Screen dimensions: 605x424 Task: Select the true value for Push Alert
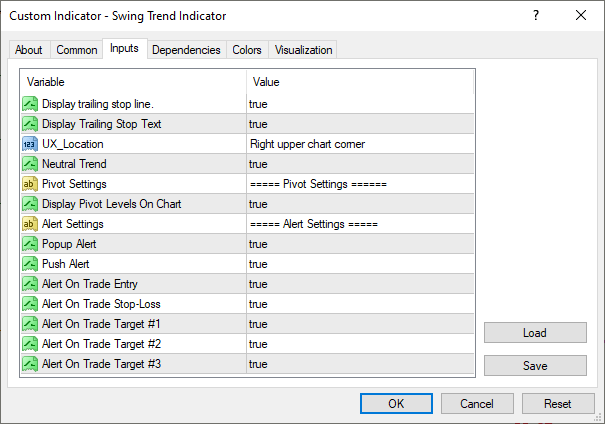[x=360, y=264]
